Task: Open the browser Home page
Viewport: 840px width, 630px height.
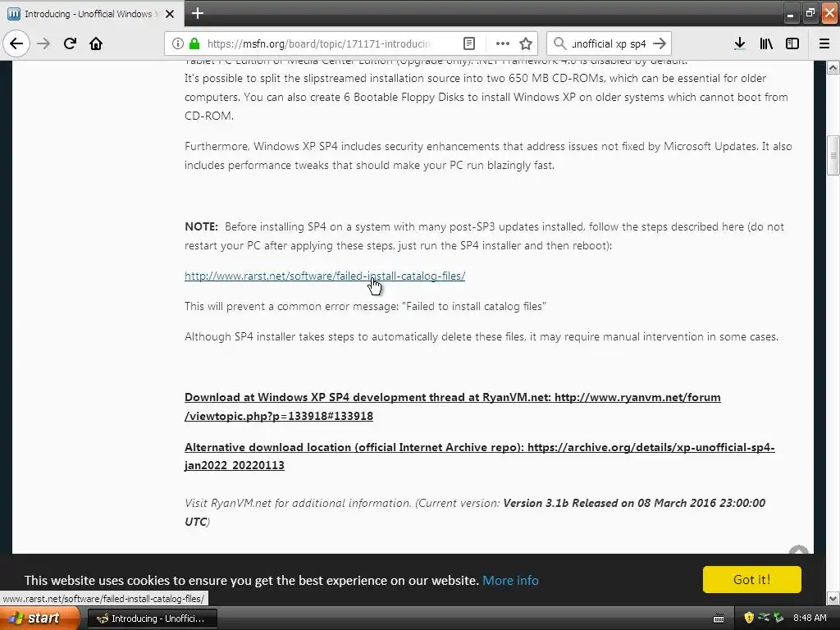Action: (x=96, y=43)
